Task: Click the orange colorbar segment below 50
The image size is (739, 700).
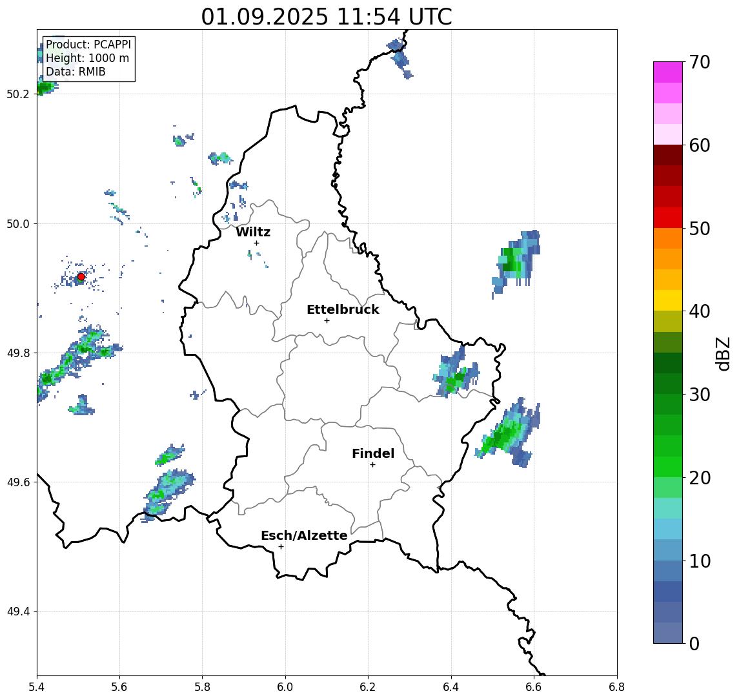Action: [x=668, y=238]
